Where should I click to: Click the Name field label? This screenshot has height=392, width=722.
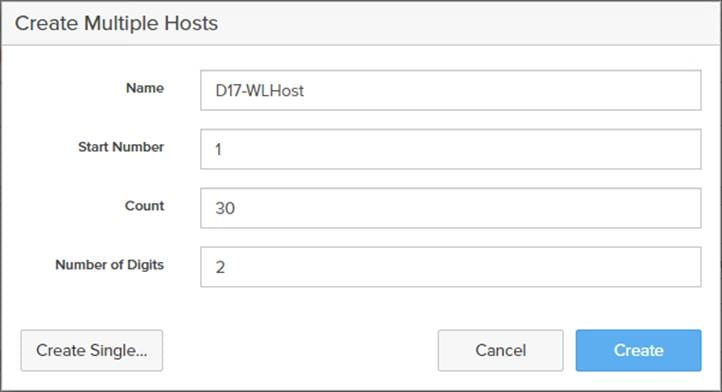click(145, 88)
